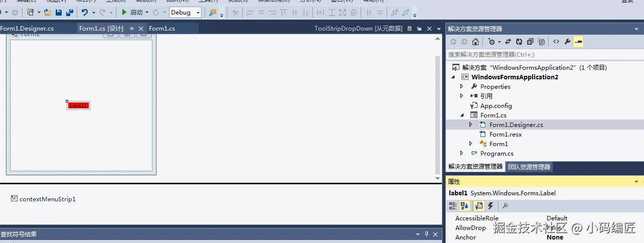Screen dimensions: 644x243
Task: Open the Debug configuration dropdown
Action: point(185,13)
